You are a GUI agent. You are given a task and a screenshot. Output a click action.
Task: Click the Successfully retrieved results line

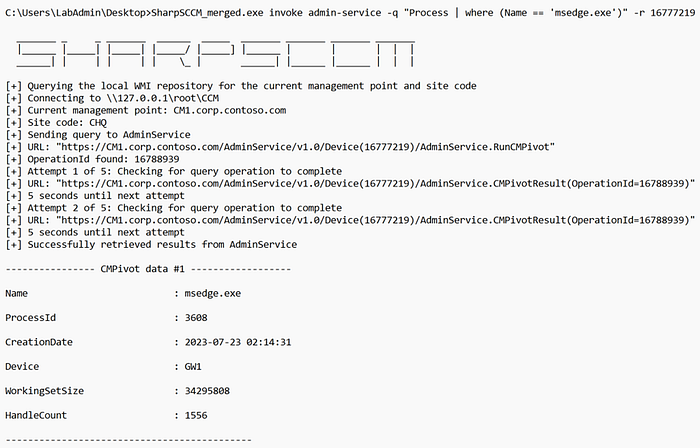151,245
